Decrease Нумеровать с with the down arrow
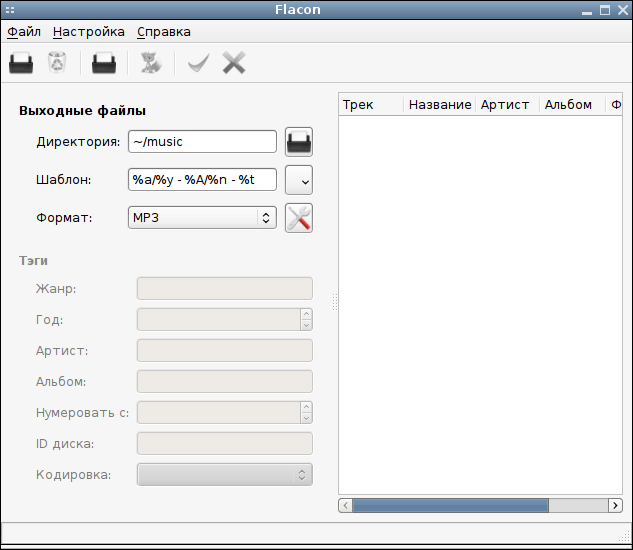 306,418
